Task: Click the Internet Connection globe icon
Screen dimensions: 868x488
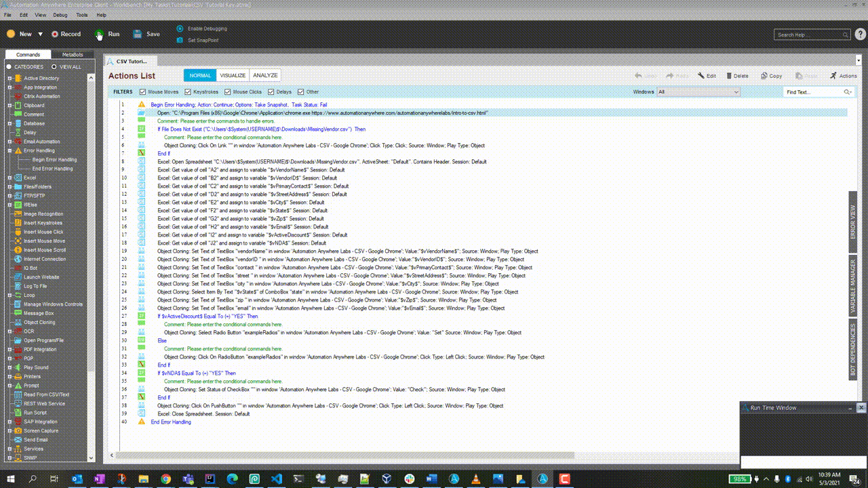Action: click(18, 259)
